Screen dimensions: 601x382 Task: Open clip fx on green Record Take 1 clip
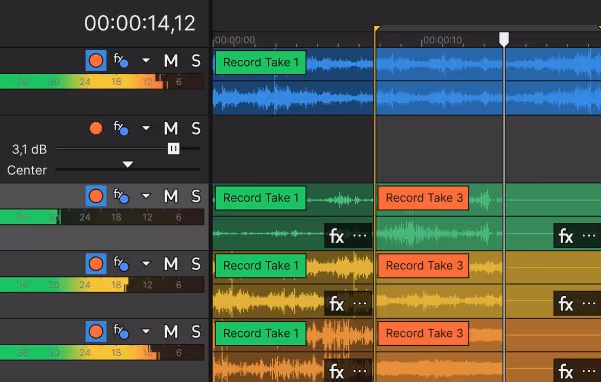pos(337,236)
